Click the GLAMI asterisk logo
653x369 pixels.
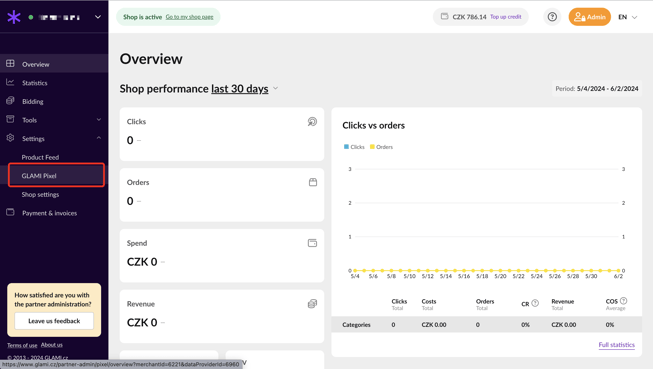click(14, 17)
